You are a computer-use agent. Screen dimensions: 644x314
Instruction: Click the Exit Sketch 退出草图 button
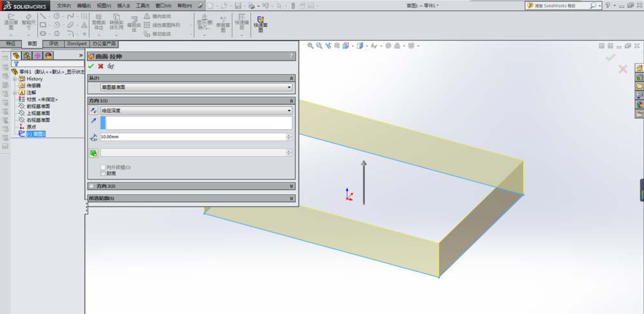11,23
